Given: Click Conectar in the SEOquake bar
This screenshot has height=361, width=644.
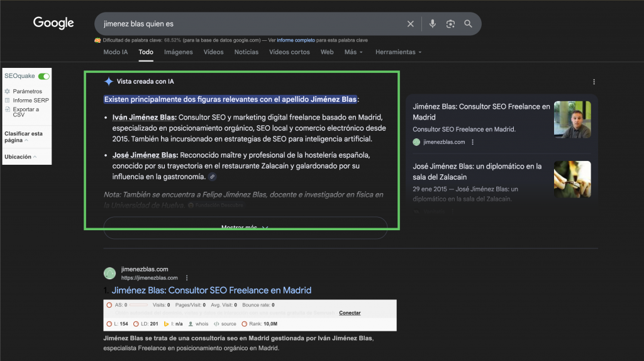Looking at the screenshot, I should (x=350, y=313).
